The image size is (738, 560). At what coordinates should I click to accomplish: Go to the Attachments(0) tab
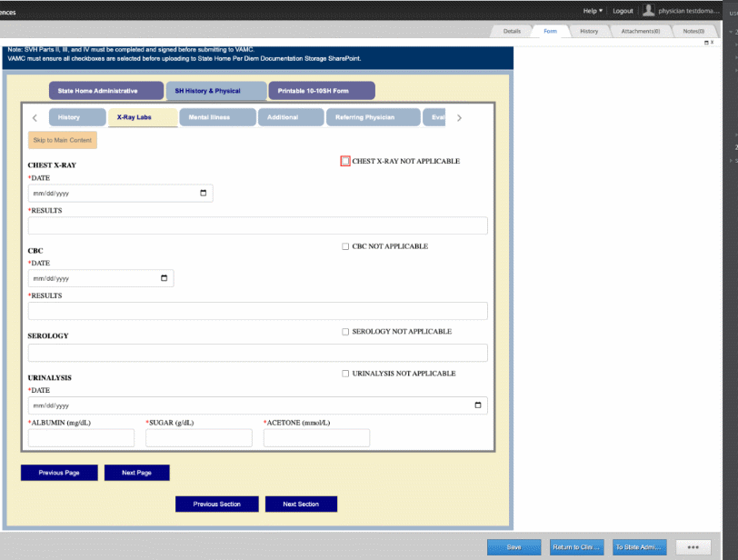pos(640,31)
